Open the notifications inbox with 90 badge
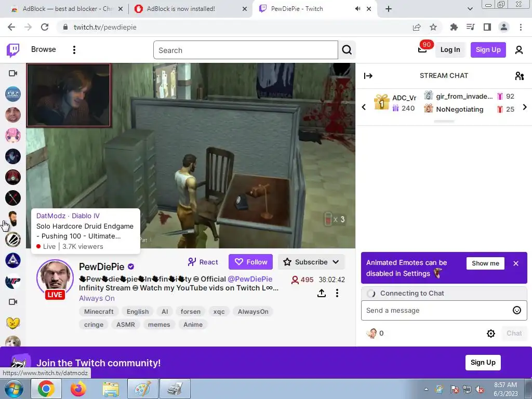The image size is (532, 399). (422, 49)
